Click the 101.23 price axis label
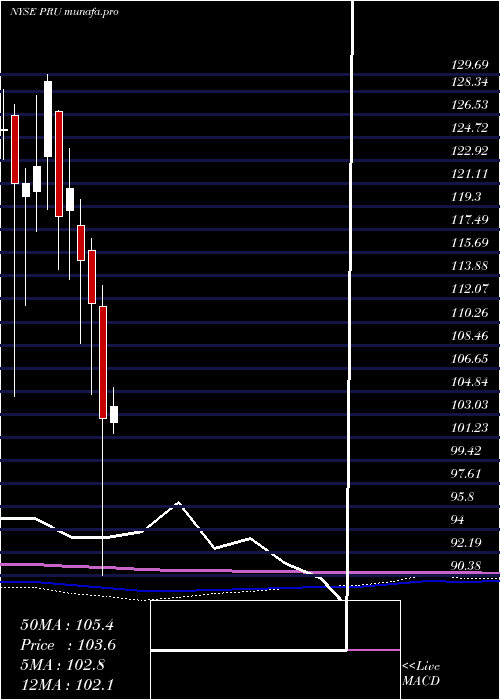500x700 pixels. (470, 429)
